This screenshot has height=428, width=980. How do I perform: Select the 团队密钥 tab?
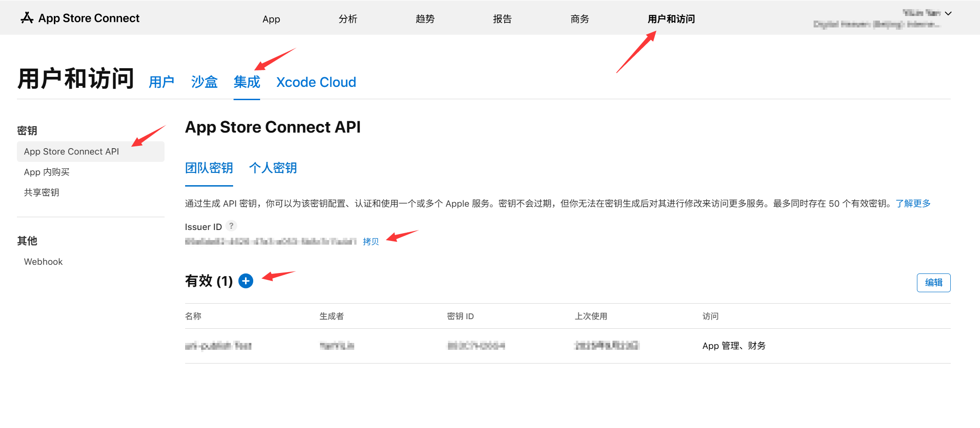click(209, 168)
